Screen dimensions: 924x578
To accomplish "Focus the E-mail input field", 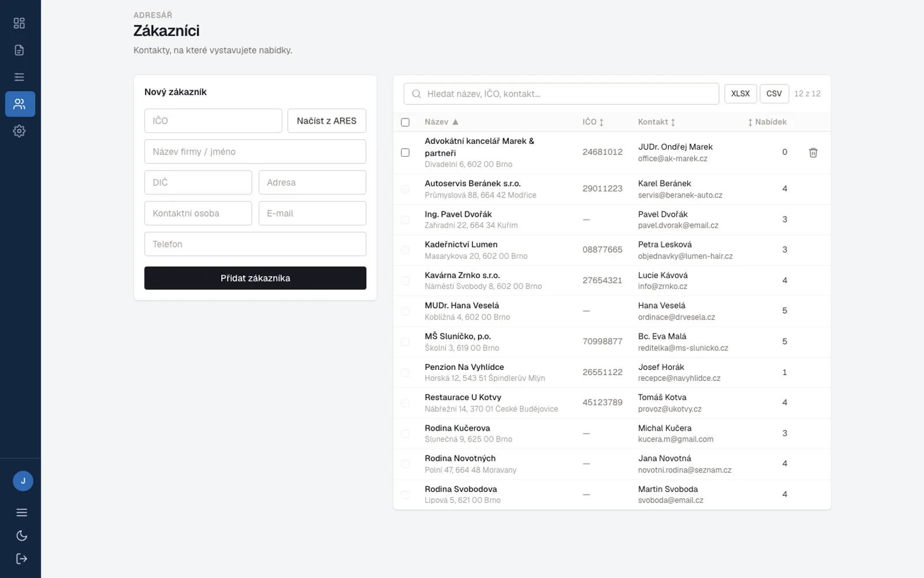I will pyautogui.click(x=312, y=213).
